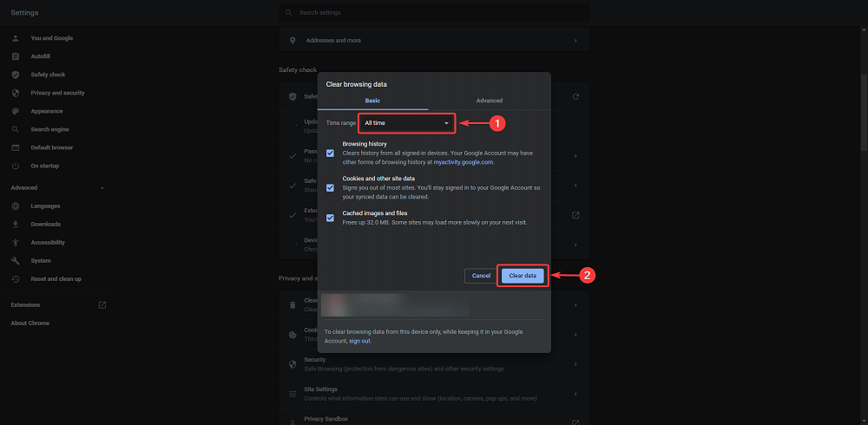This screenshot has width=868, height=425.
Task: Open Extensions external link icon
Action: point(102,305)
